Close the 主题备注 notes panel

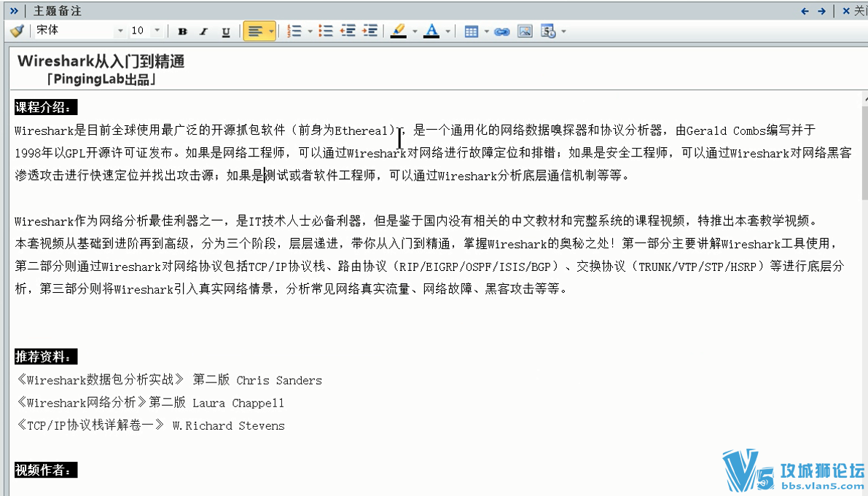(853, 11)
